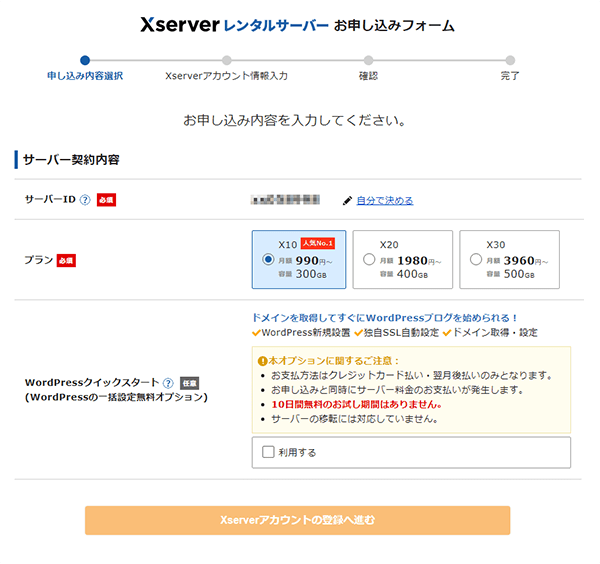This screenshot has height=564, width=600.
Task: Click the help icon next to サーバーID
Action: point(85,200)
